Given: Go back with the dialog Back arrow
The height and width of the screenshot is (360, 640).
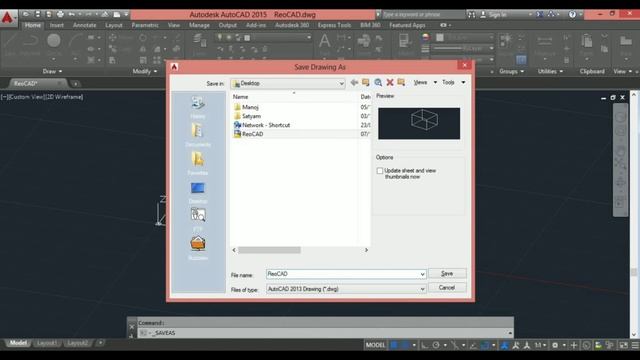Looking at the screenshot, I should tap(354, 82).
